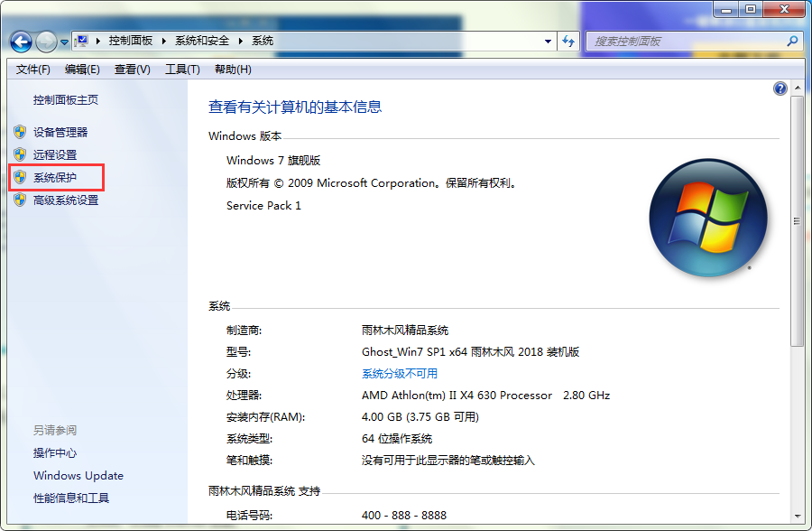The image size is (812, 531).
Task: Open the 系统保护 link
Action: (55, 178)
